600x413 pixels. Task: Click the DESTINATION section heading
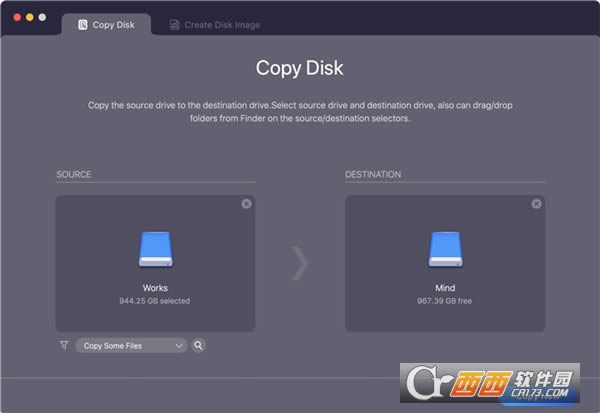coord(373,175)
